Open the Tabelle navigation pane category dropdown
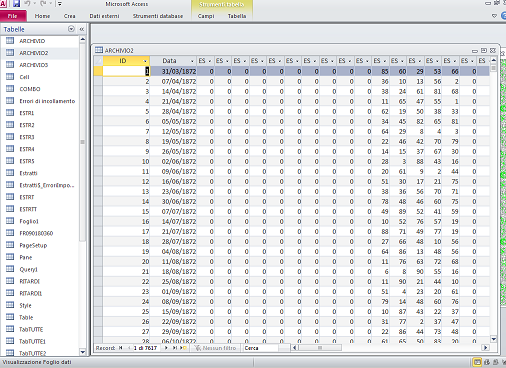Image resolution: width=506 pixels, height=368 pixels. click(x=71, y=29)
